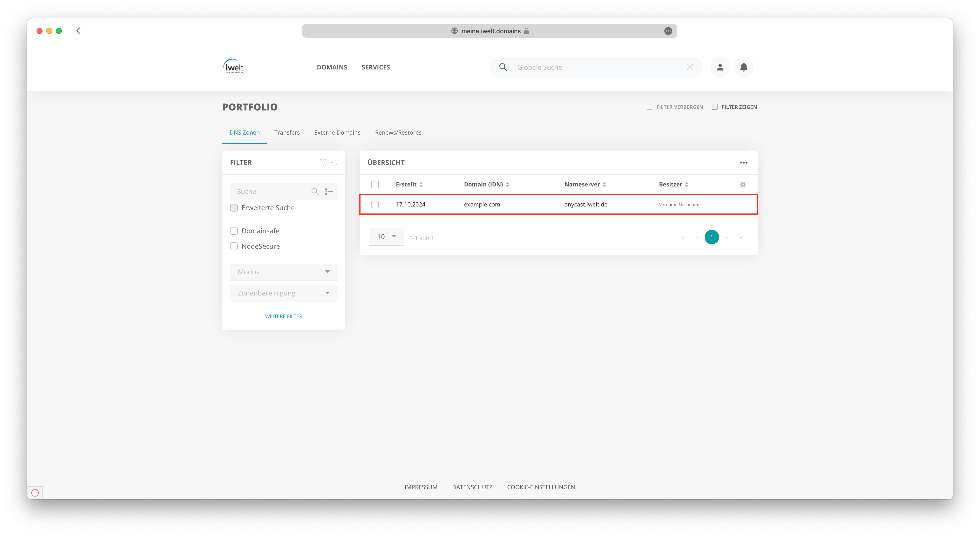Screen dimensions: 980x535
Task: Click the padlock icon in the address bar
Action: pos(526,31)
